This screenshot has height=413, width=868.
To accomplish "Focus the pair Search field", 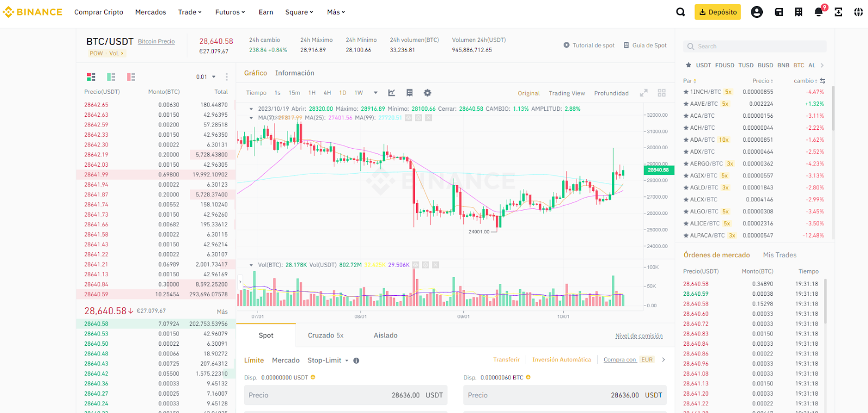I will click(755, 46).
